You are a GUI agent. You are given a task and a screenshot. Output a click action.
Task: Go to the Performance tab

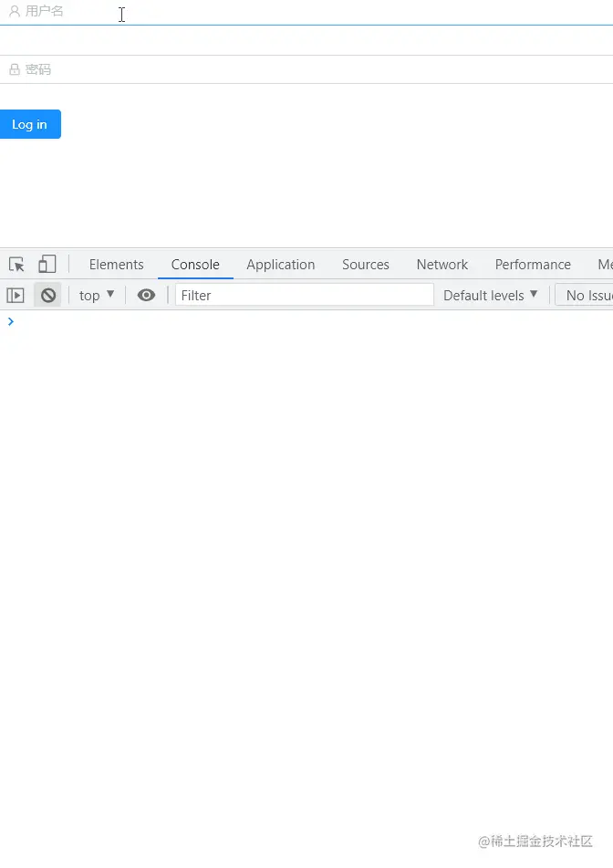[x=533, y=265]
